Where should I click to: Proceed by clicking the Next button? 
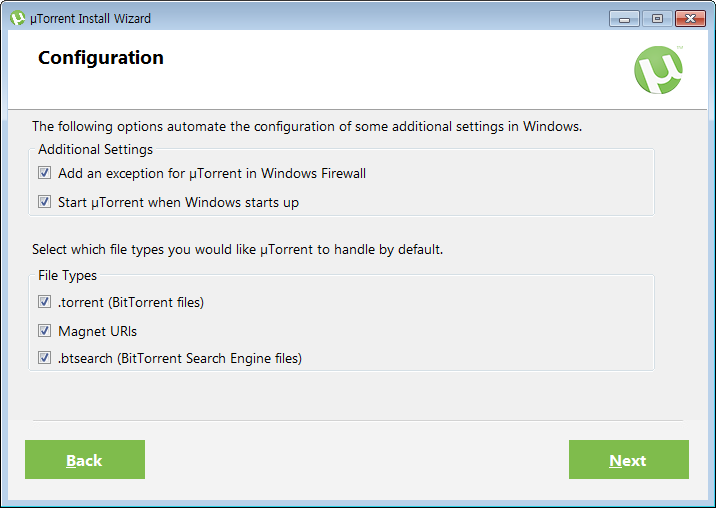629,460
